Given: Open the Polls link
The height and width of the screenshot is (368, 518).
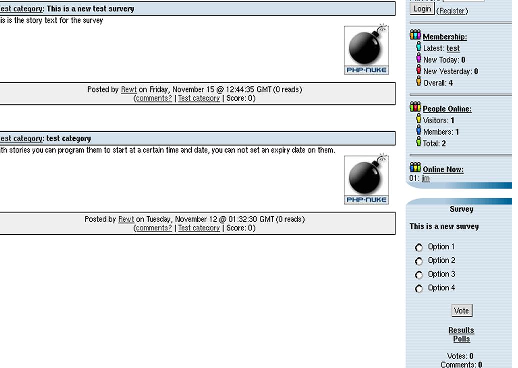Looking at the screenshot, I should click(x=461, y=339).
